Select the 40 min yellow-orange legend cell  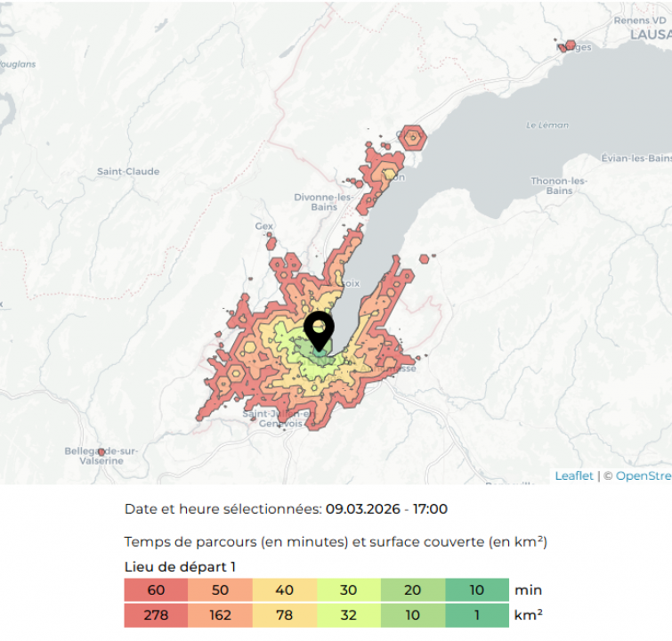coord(284,589)
